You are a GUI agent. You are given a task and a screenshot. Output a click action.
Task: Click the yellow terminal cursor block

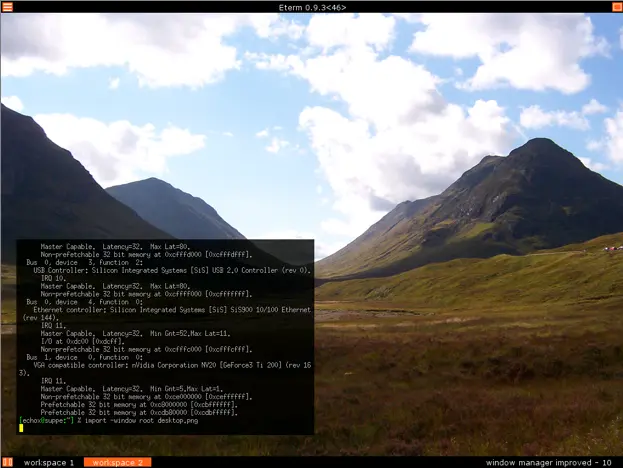point(21,427)
